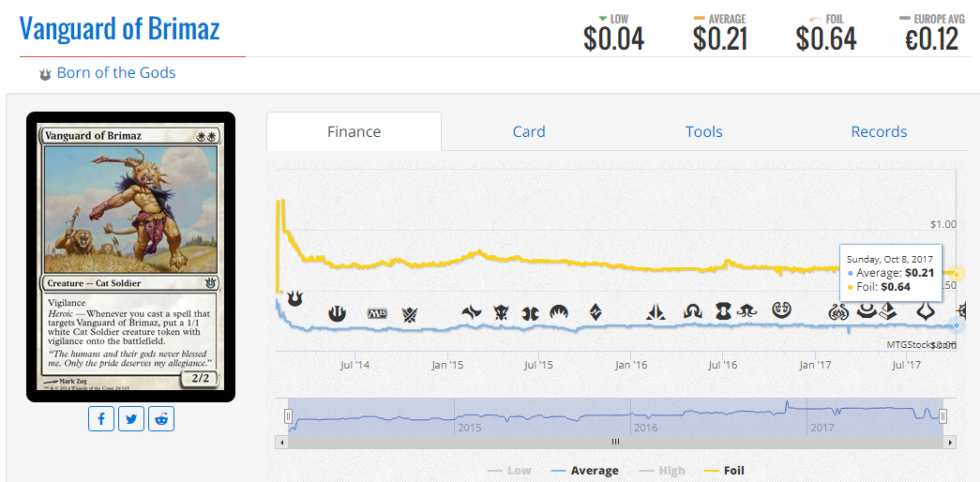Viewport: 980px width, 482px height.
Task: Click the set symbol marker above Jan '16
Action: tap(656, 312)
